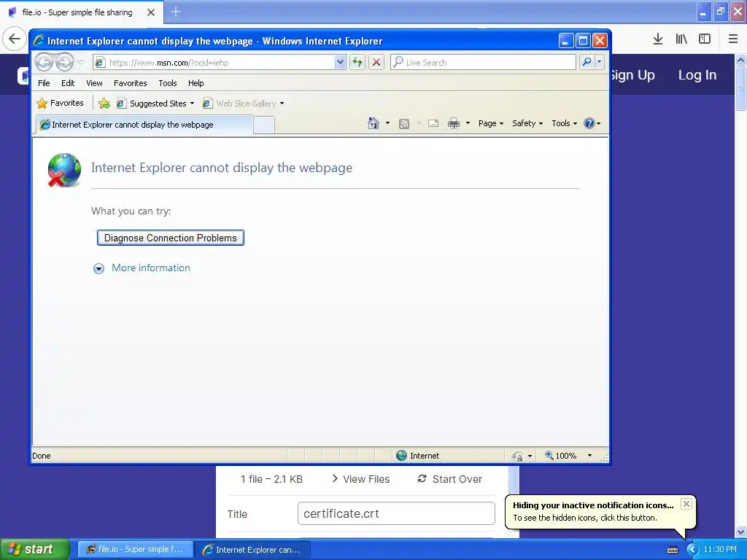Image resolution: width=747 pixels, height=560 pixels.
Task: Open the Edit menu
Action: click(68, 83)
